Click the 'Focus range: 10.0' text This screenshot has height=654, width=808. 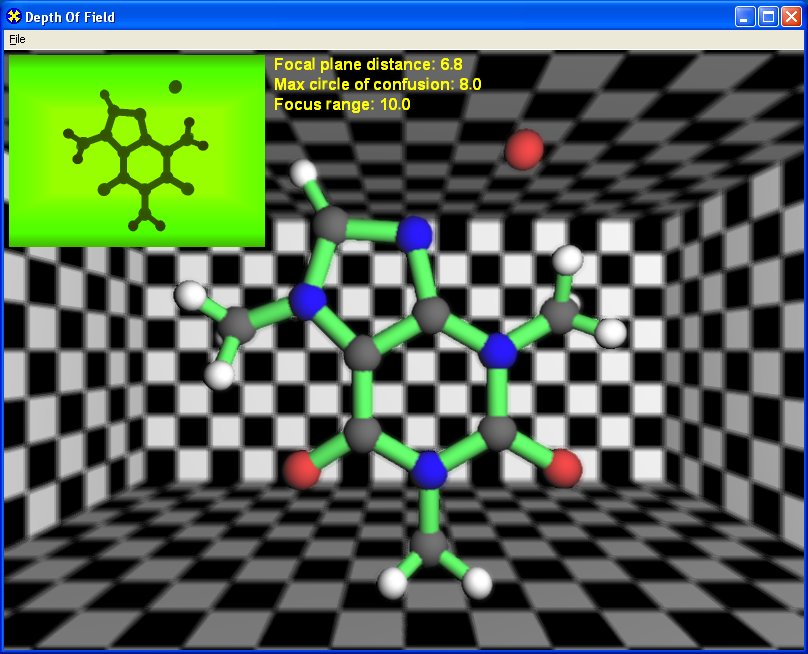click(342, 105)
